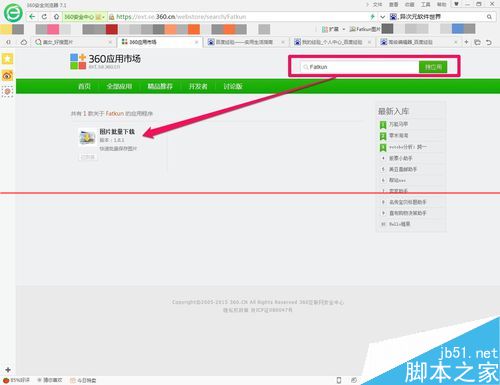Open the 收藏 menu
Image resolution: width=500 pixels, height=385 pixels.
[409, 4]
